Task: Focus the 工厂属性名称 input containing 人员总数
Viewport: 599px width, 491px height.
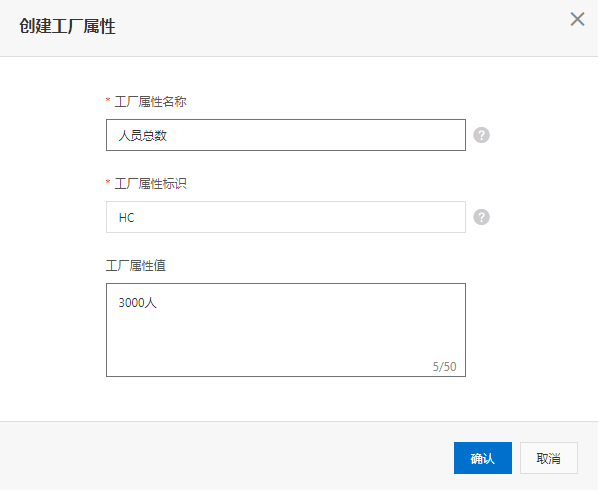Action: pos(286,135)
